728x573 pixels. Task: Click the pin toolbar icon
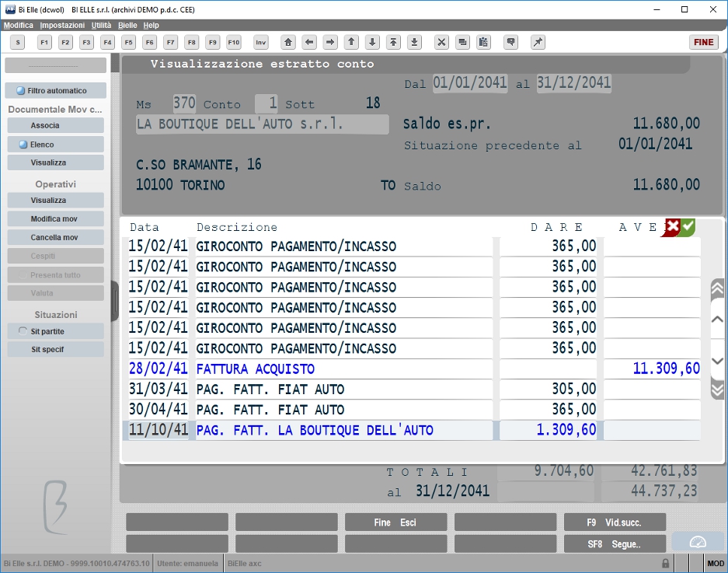(538, 42)
